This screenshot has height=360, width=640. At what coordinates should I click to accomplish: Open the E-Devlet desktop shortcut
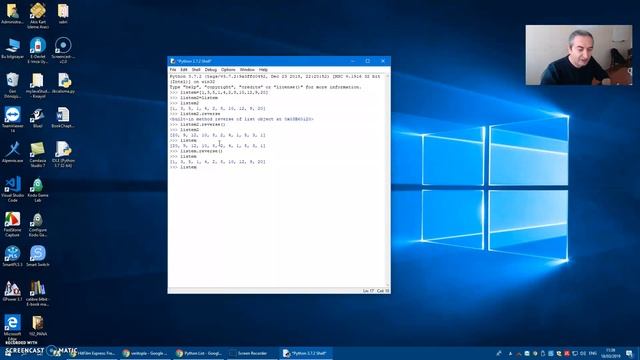(x=38, y=50)
